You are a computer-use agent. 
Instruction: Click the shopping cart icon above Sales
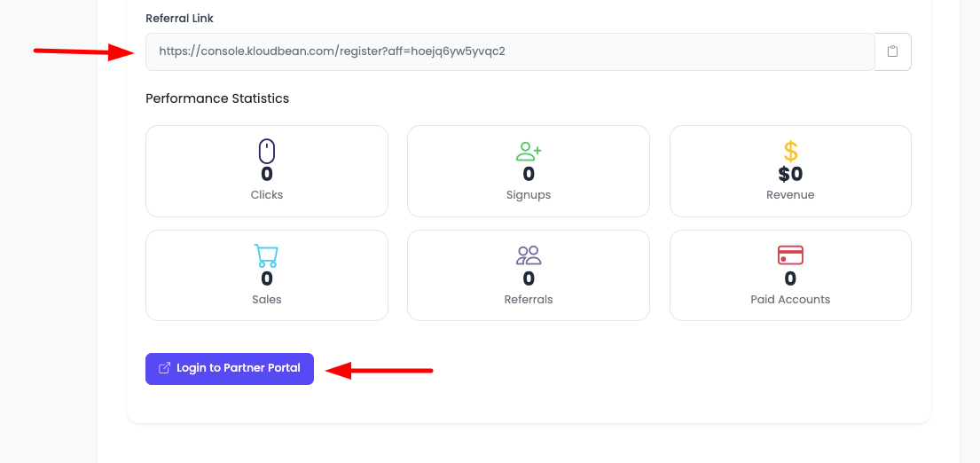tap(266, 255)
